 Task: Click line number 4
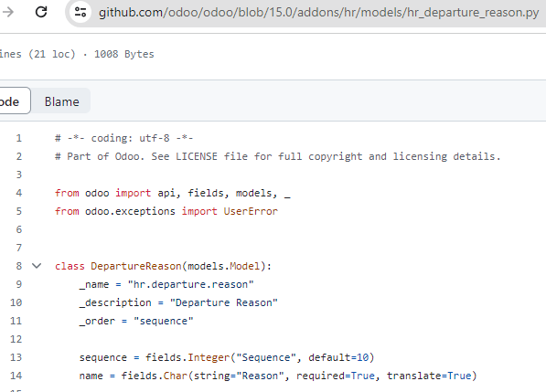[19, 193]
